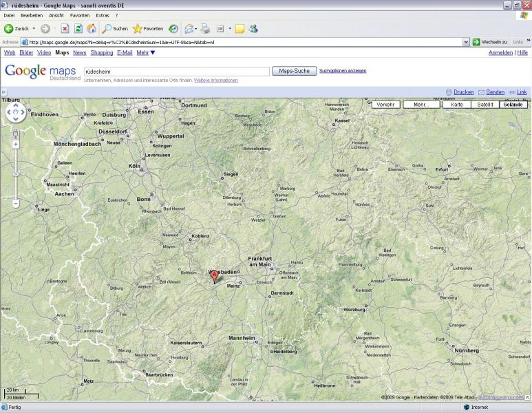Open the address bar URL dropdown

point(466,42)
